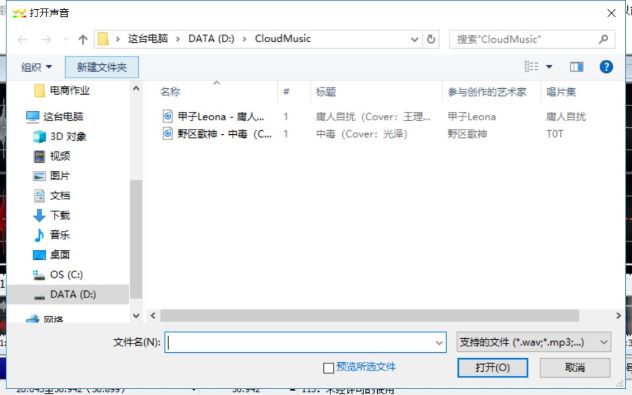
Task: Toggle the preview pane icon
Action: (576, 67)
